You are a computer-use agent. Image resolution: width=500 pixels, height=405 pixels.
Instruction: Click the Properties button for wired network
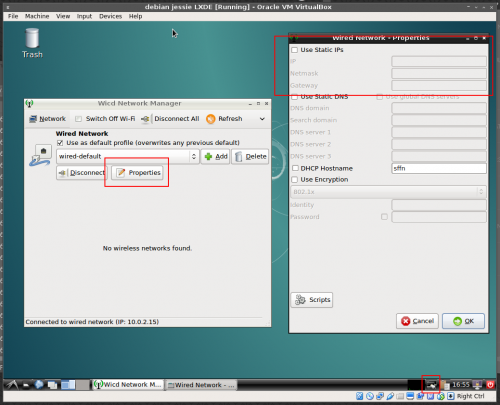click(x=137, y=173)
